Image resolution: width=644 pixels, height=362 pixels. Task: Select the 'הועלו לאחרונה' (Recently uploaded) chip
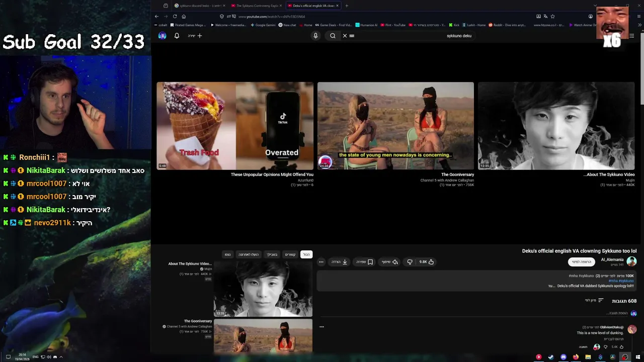(x=249, y=254)
